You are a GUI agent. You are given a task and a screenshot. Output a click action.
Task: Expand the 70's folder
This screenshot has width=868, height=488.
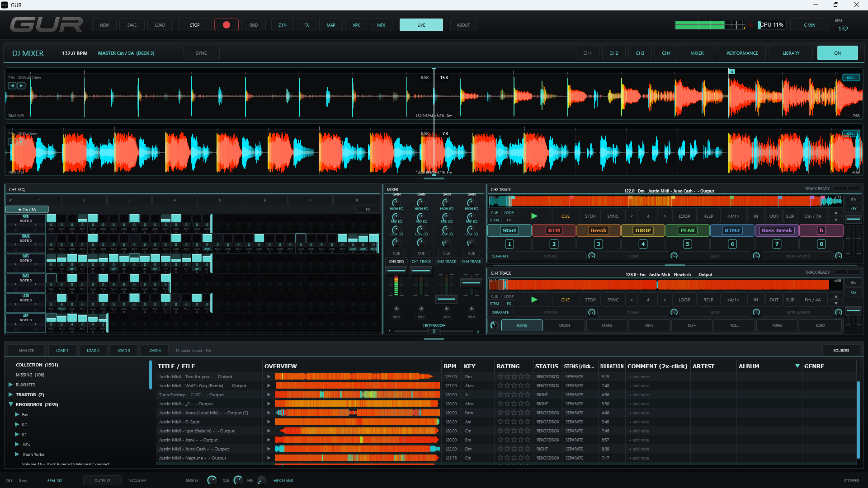[x=17, y=444]
